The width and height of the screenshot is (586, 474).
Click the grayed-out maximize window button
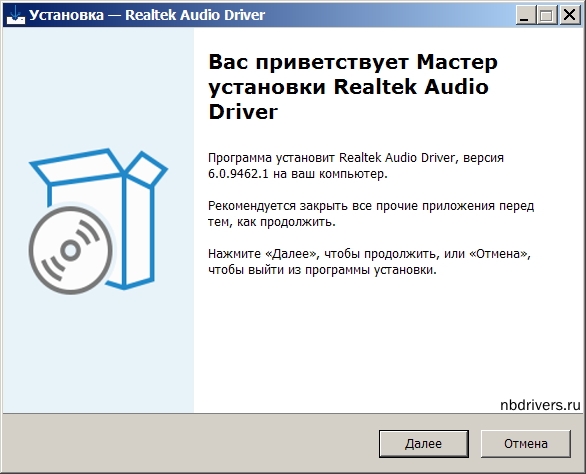[547, 15]
